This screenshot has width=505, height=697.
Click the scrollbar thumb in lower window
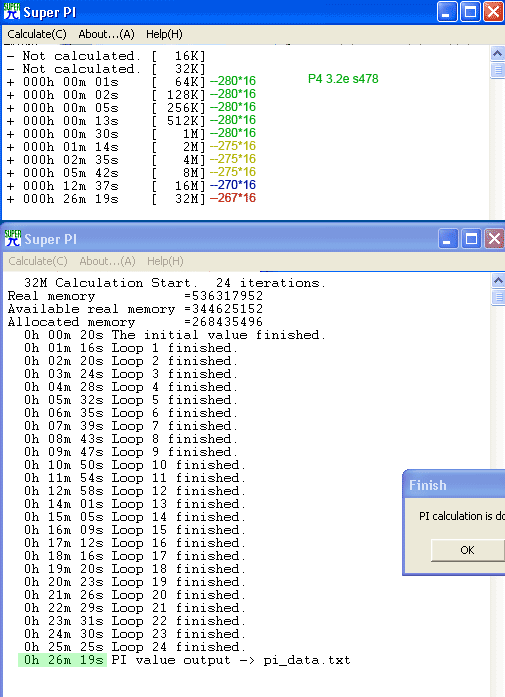pyautogui.click(x=498, y=297)
